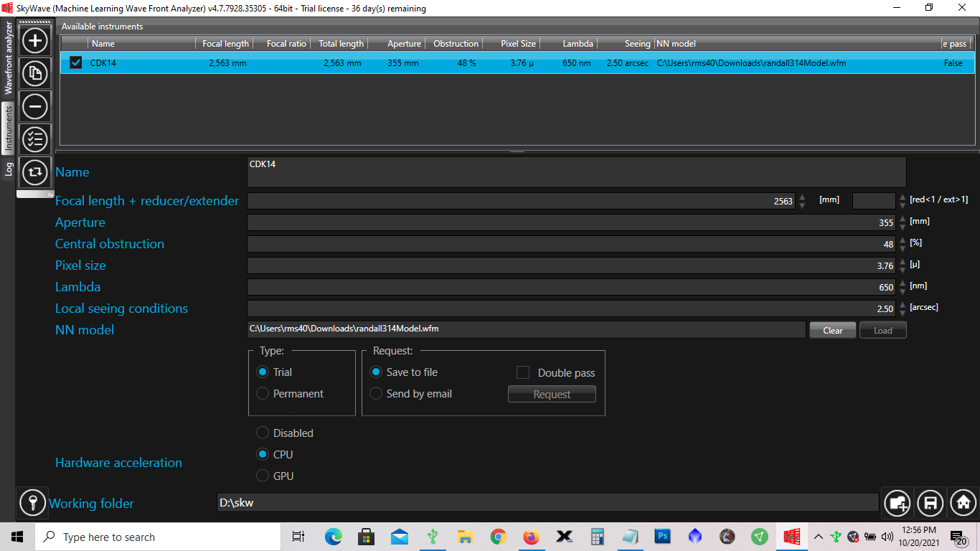Open Microsoft Store from the taskbar

pyautogui.click(x=367, y=537)
